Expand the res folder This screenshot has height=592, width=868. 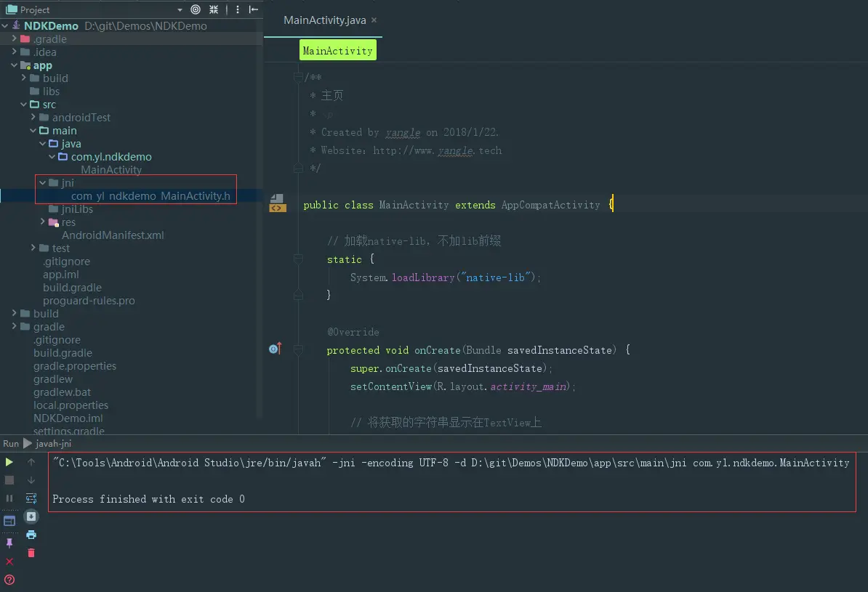pos(43,222)
